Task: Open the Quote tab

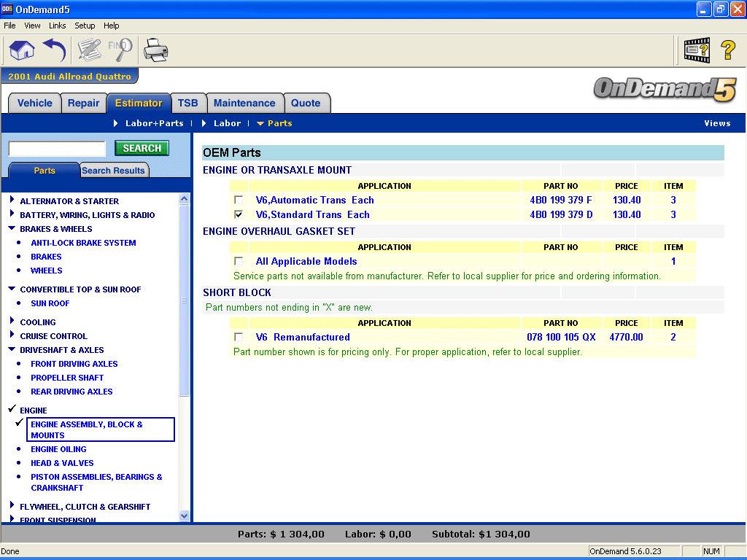Action: point(306,103)
